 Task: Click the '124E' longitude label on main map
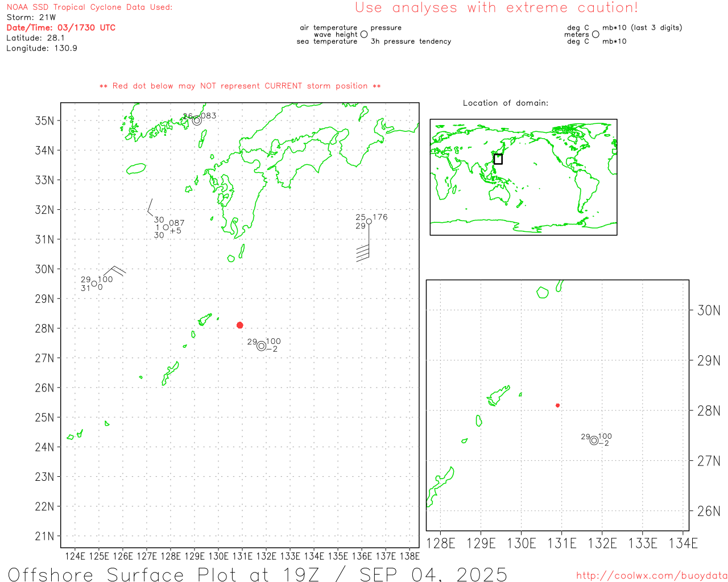click(75, 556)
